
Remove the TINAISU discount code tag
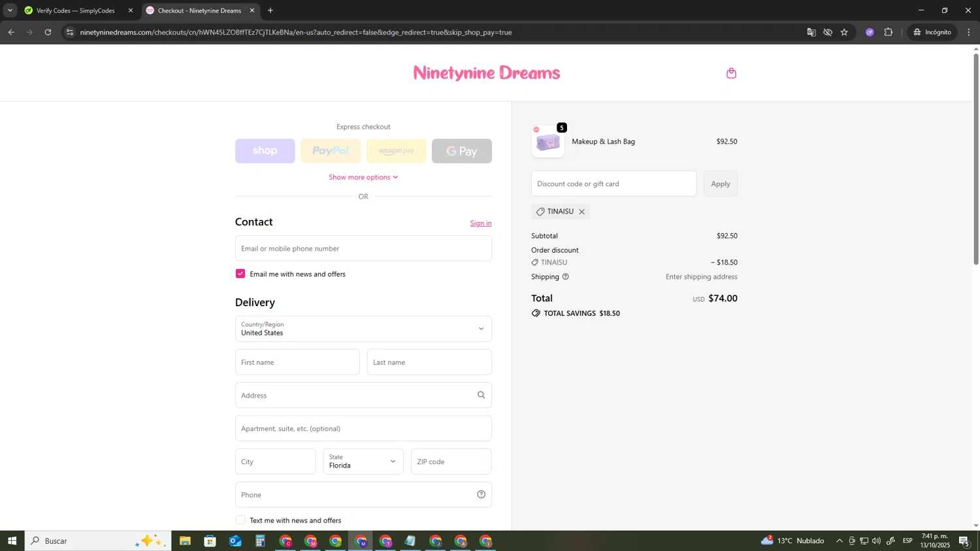(x=581, y=212)
